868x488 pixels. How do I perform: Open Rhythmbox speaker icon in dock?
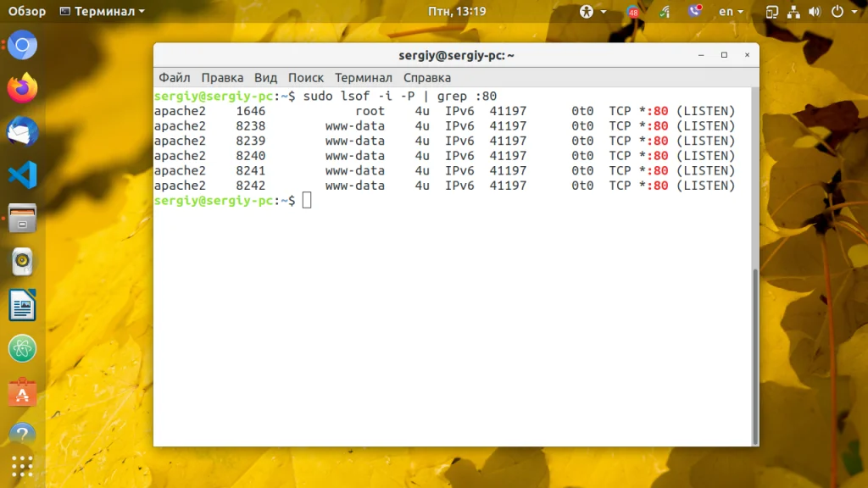(22, 262)
